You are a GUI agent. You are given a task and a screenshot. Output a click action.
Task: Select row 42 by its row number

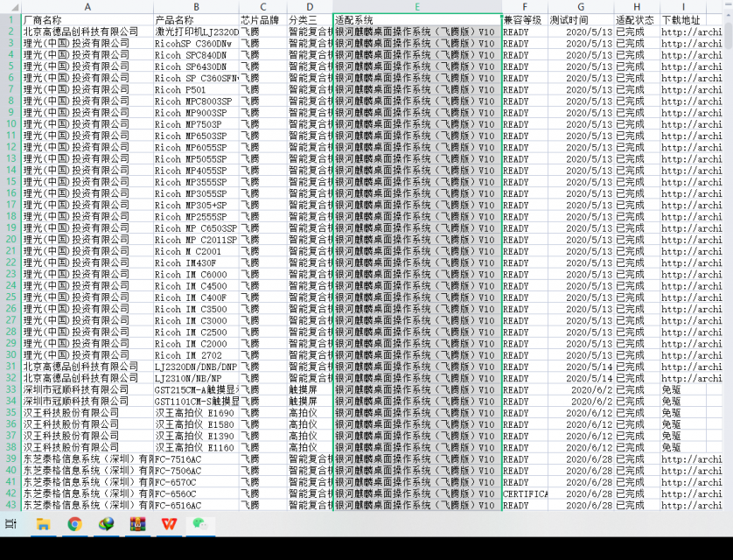[10, 493]
